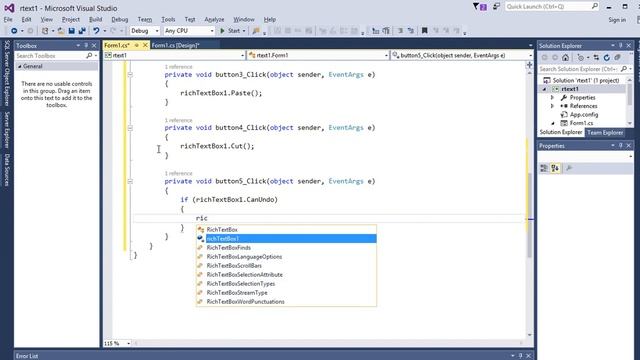Click the Quick Launch search field
The width and height of the screenshot is (640, 360).
pyautogui.click(x=552, y=7)
